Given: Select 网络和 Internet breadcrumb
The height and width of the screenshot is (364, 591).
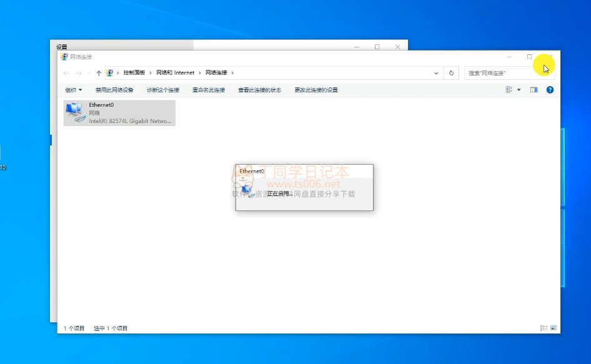Looking at the screenshot, I should [x=176, y=72].
